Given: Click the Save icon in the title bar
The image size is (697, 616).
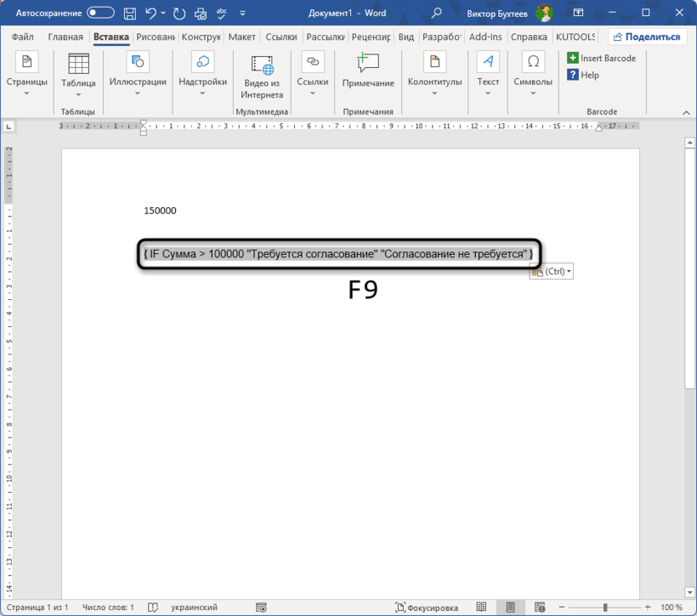Looking at the screenshot, I should [x=129, y=13].
